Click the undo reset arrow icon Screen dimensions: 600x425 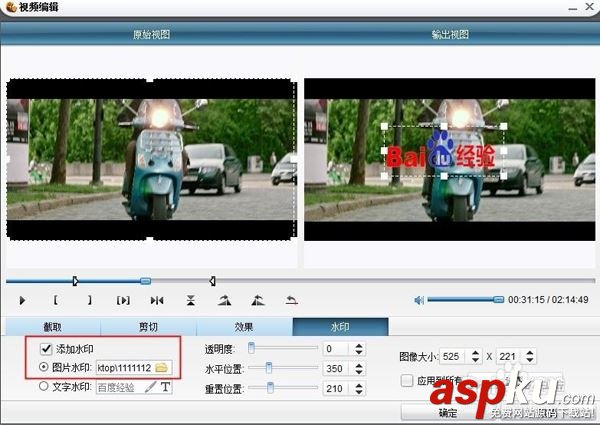tap(292, 300)
